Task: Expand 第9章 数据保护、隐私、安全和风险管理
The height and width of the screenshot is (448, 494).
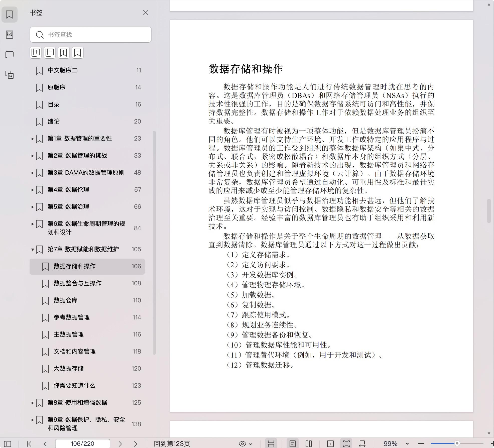Action: [x=33, y=420]
